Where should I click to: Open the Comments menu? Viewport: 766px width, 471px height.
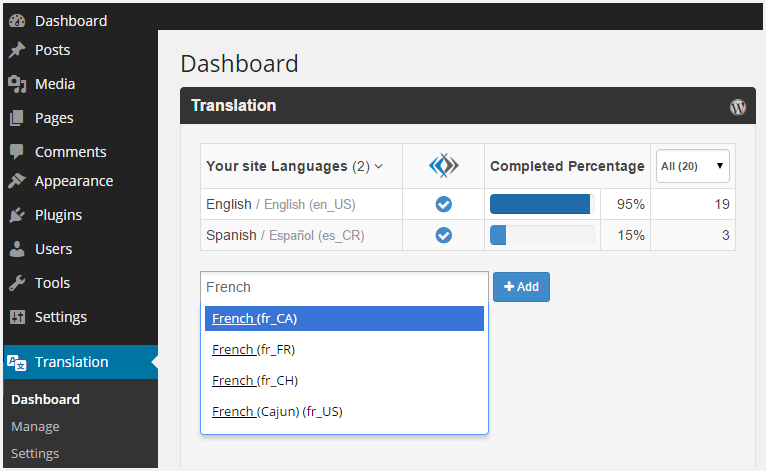click(70, 152)
